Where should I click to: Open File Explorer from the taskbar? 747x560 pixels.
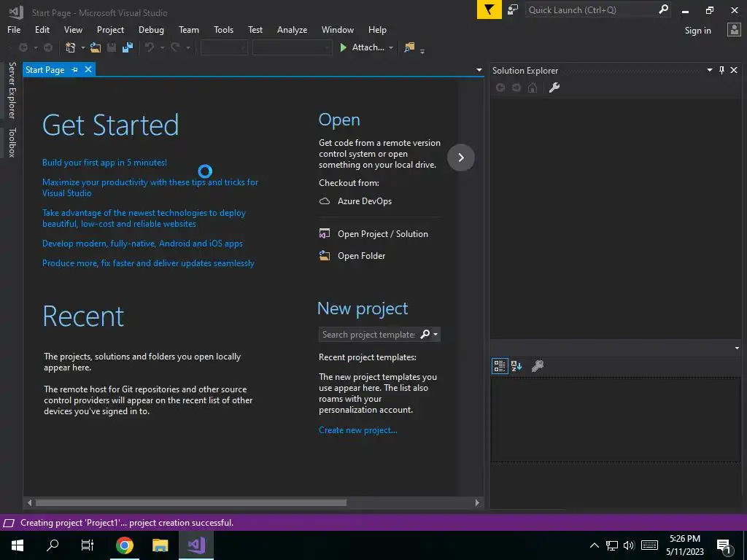160,545
